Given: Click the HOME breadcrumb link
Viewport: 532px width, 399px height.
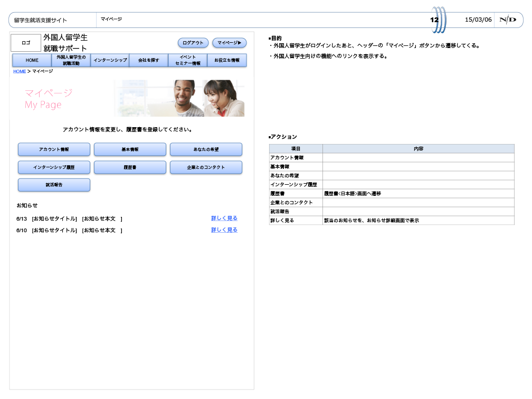Looking at the screenshot, I should coord(20,71).
